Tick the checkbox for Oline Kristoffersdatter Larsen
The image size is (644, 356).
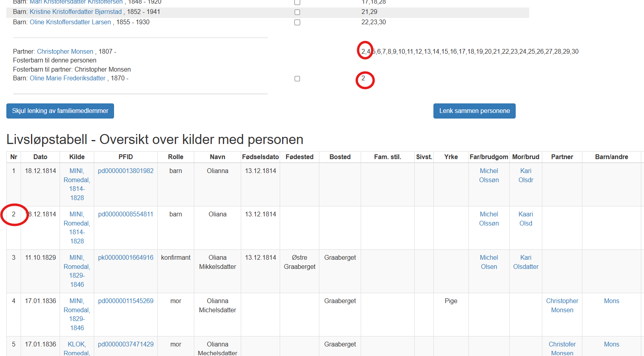tap(297, 23)
